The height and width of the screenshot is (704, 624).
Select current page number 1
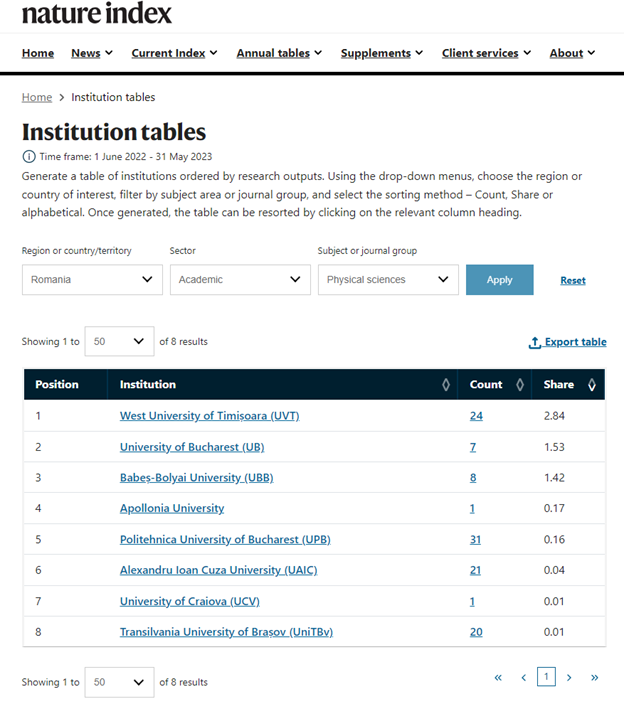pyautogui.click(x=546, y=677)
